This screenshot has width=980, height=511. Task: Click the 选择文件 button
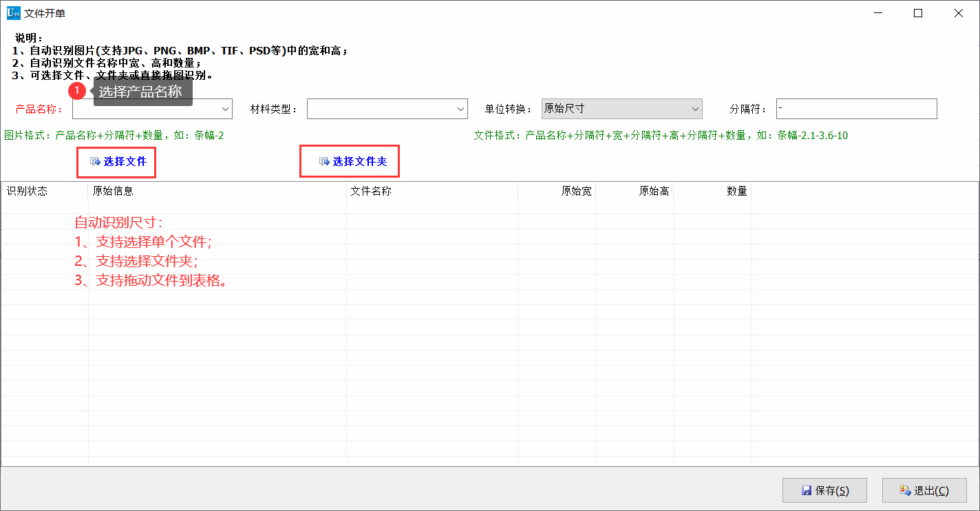point(116,162)
